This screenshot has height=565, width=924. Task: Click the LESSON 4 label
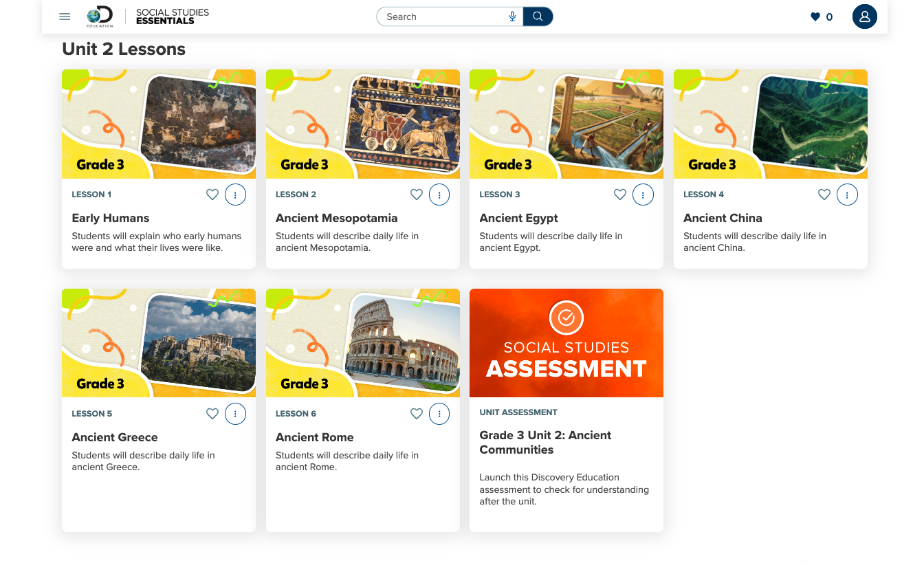tap(704, 195)
